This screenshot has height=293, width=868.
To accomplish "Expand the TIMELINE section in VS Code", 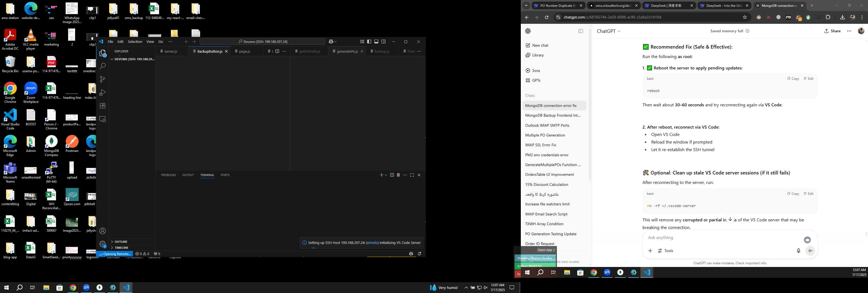I will [x=132, y=248].
